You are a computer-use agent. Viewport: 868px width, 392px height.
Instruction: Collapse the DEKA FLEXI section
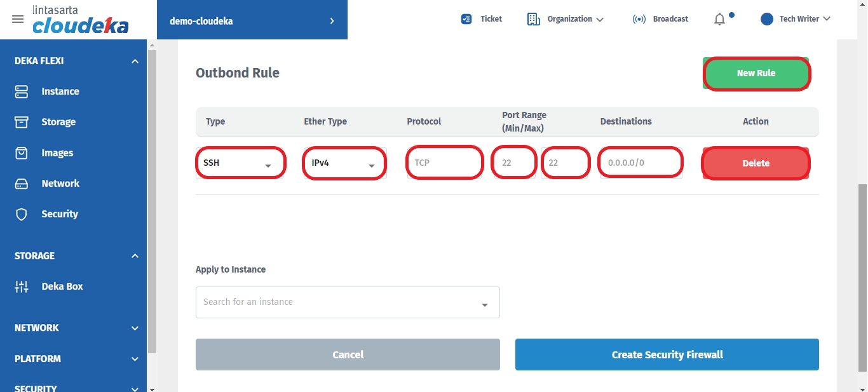[135, 61]
